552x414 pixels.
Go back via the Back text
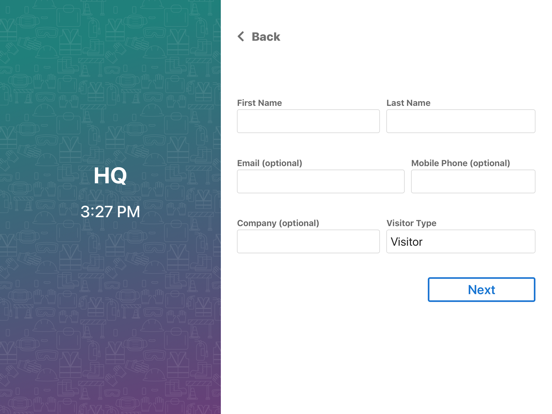click(x=266, y=37)
